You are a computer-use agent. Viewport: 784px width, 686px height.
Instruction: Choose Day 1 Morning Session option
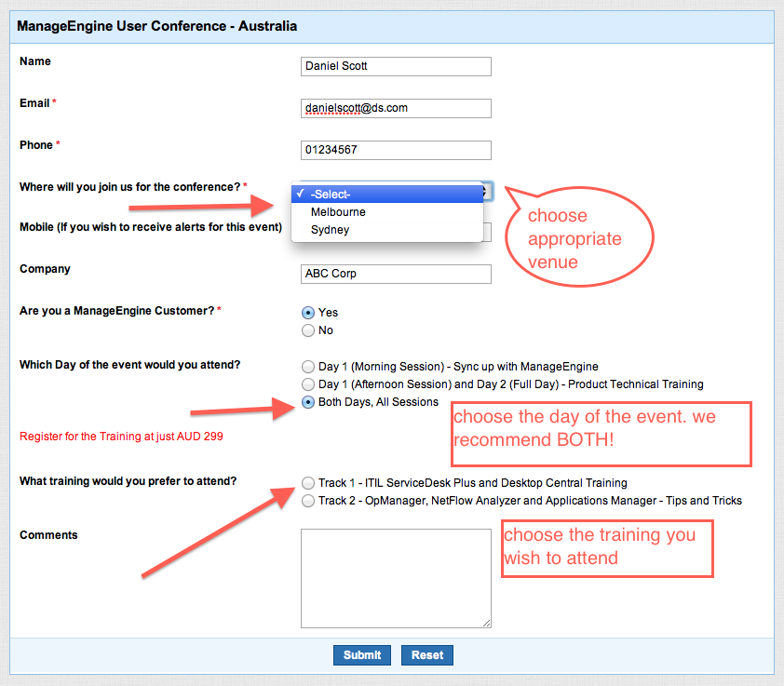click(308, 367)
